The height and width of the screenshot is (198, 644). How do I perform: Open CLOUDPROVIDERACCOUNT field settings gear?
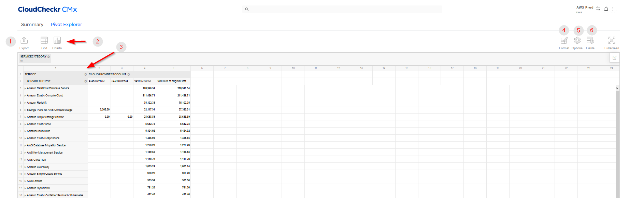click(x=129, y=74)
